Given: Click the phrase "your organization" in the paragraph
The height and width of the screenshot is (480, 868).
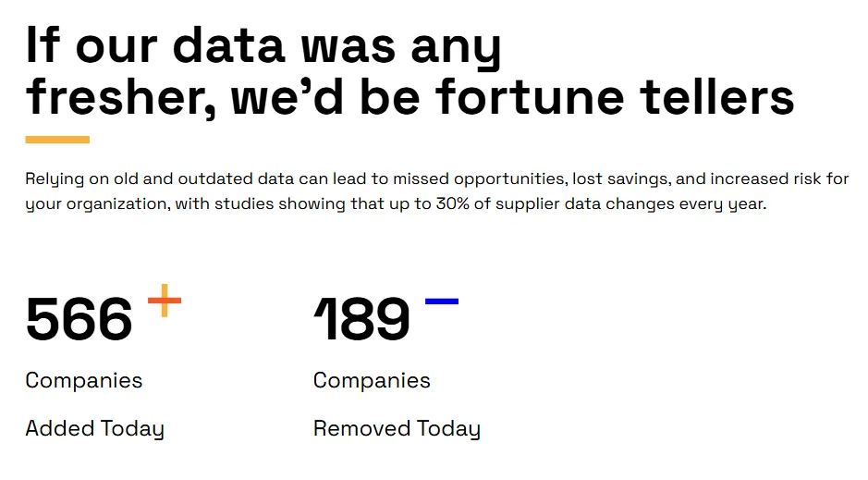Looking at the screenshot, I should point(96,204).
